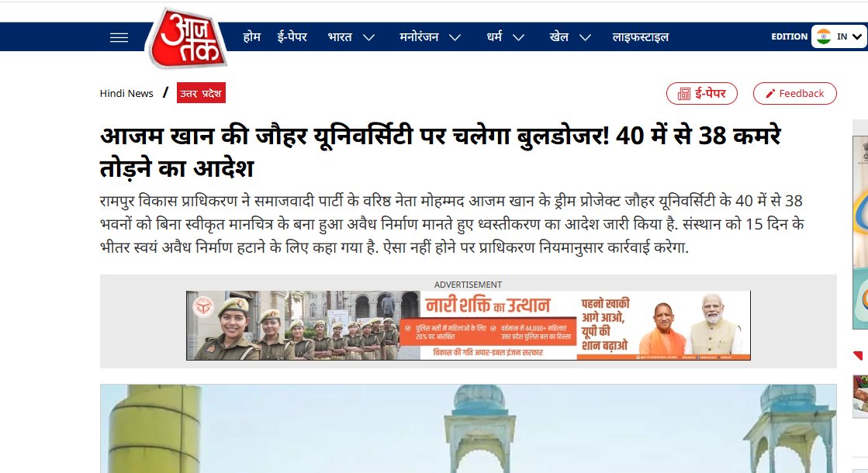Click the ADVERTISEMENT label above the banner

(x=468, y=285)
